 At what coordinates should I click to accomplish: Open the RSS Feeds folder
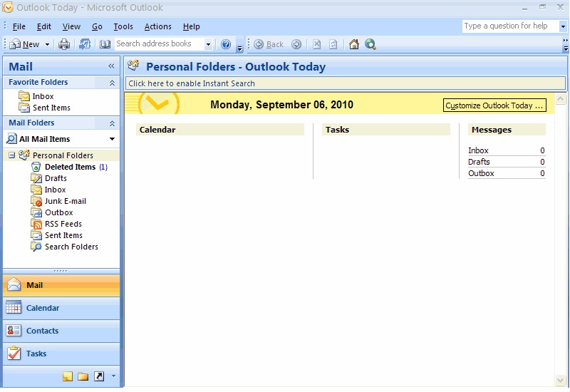[56, 224]
